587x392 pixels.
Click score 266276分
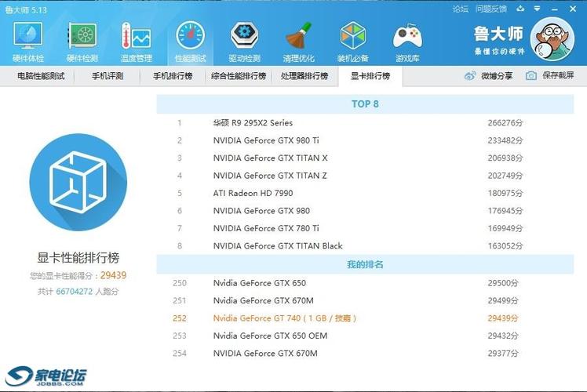click(x=505, y=122)
